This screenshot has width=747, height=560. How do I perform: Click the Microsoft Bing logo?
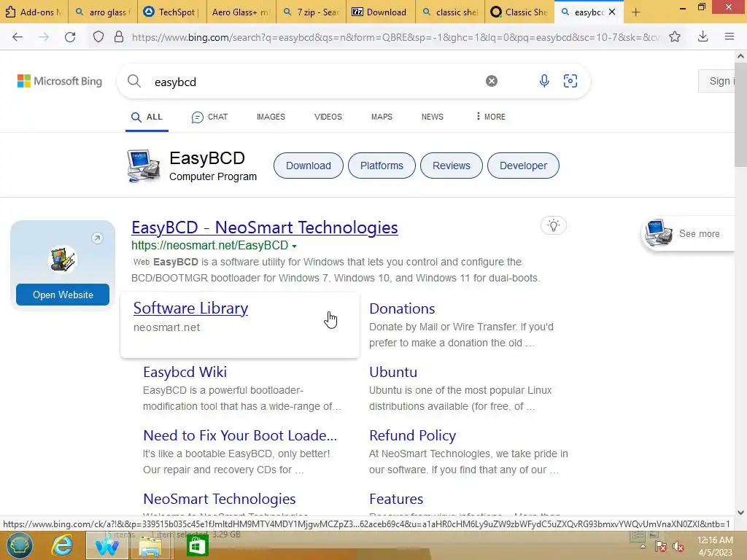(x=60, y=81)
